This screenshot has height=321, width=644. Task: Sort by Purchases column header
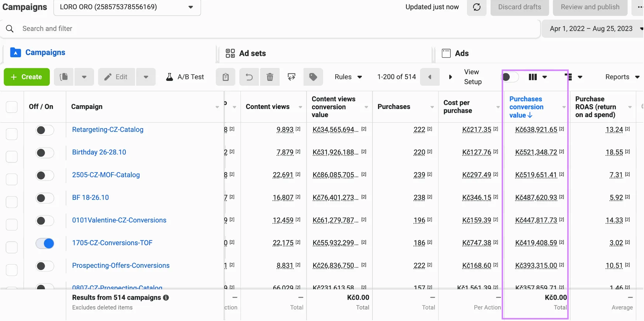point(394,107)
